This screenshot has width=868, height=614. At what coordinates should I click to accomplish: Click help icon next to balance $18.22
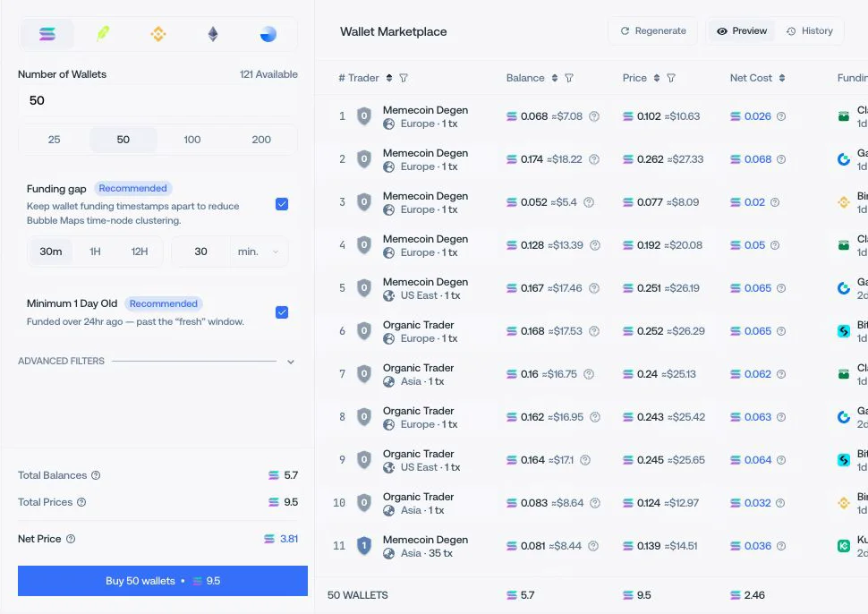point(594,159)
